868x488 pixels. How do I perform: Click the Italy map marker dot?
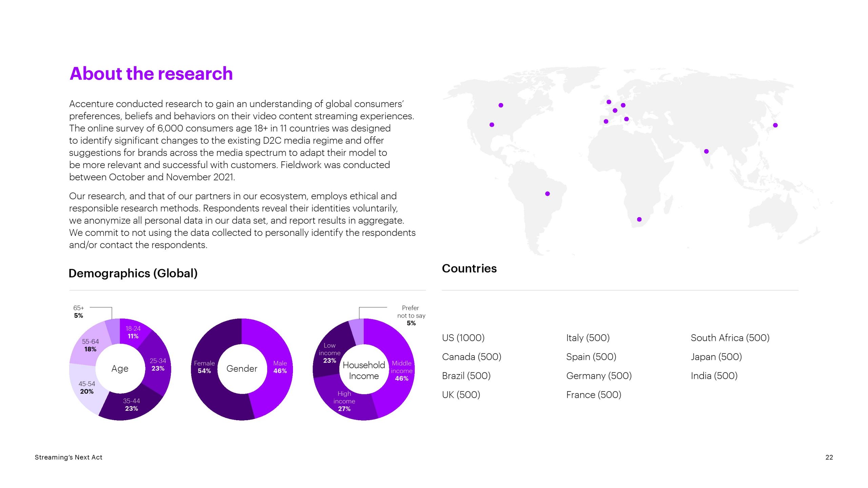click(x=626, y=119)
